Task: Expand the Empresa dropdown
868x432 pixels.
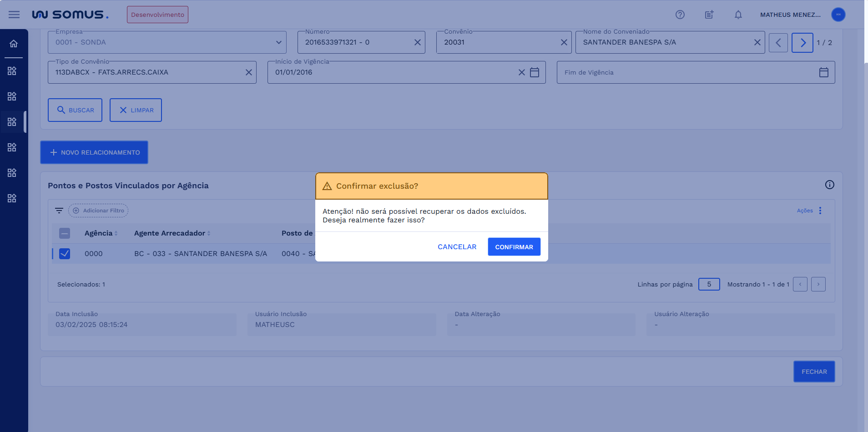Action: (x=278, y=42)
